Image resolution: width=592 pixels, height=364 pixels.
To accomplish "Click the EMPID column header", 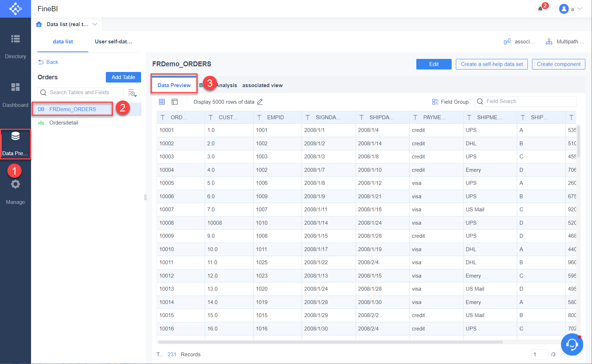I will 277,117.
